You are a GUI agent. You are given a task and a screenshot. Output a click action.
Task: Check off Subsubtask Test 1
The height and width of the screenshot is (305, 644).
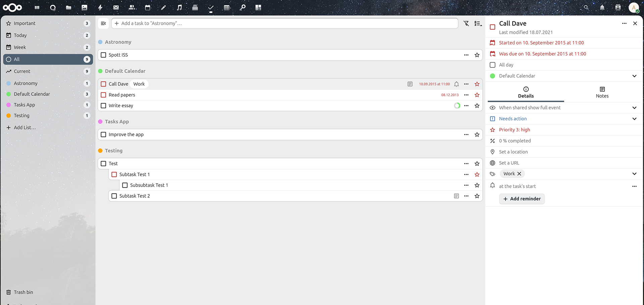[x=125, y=185]
